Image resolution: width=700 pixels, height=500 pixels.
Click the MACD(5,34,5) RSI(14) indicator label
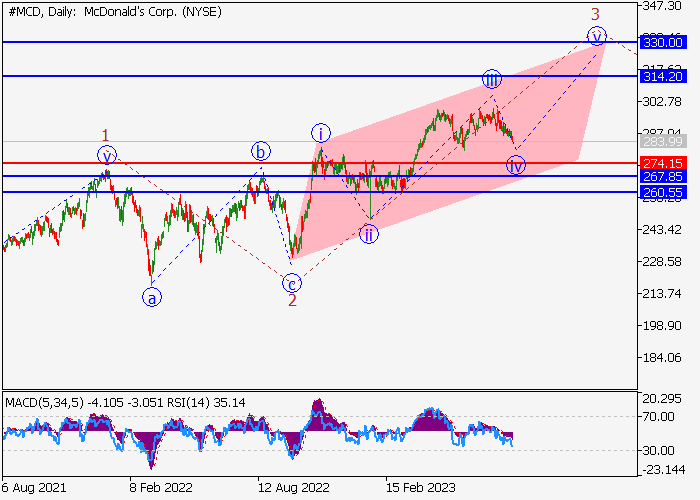pos(125,403)
